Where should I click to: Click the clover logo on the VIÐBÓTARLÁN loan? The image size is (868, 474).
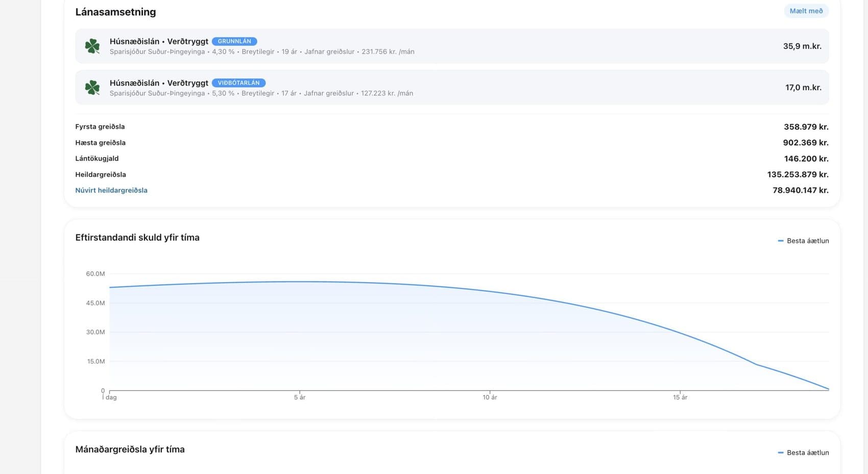pyautogui.click(x=92, y=88)
